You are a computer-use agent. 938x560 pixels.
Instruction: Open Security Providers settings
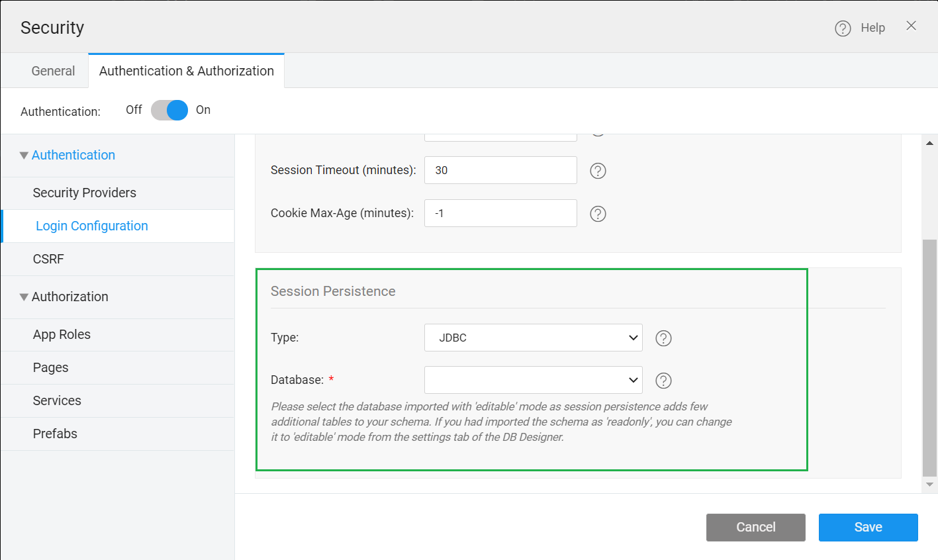84,193
